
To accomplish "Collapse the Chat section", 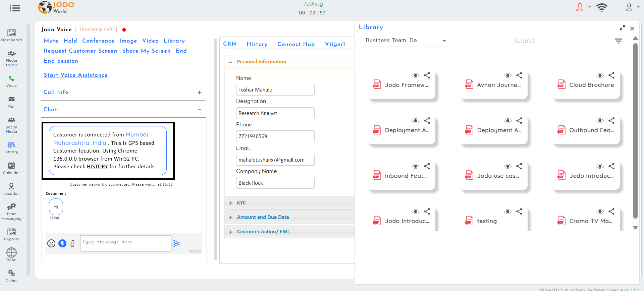I will (x=199, y=110).
